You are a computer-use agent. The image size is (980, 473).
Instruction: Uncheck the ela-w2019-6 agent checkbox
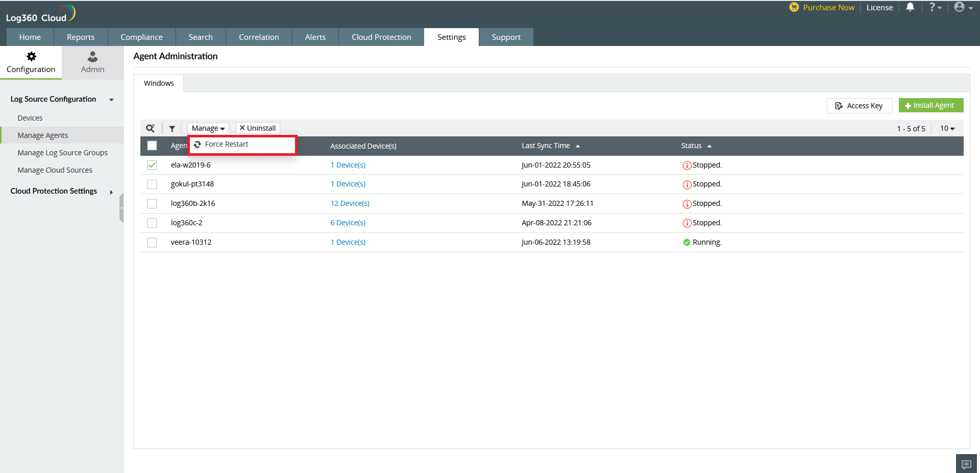[x=152, y=165]
